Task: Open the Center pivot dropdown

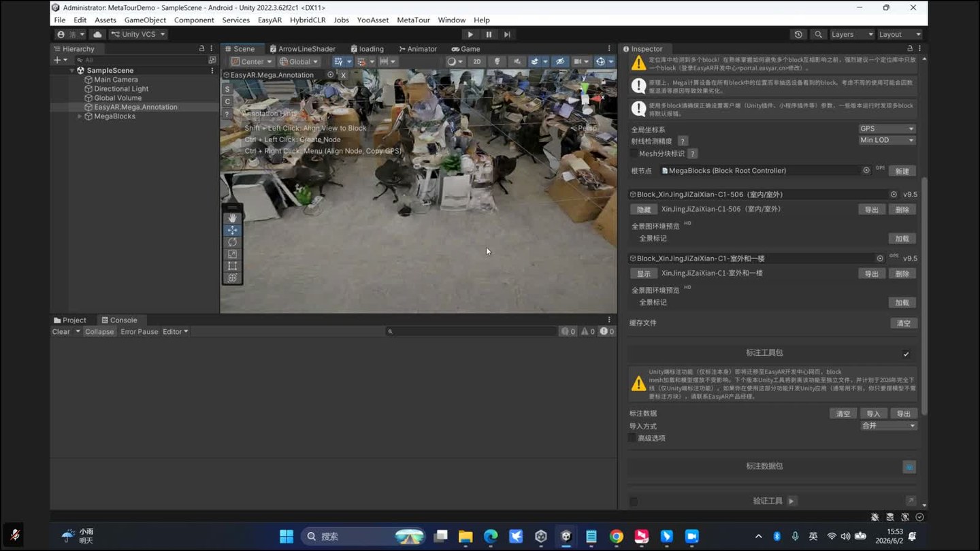Action: point(250,61)
